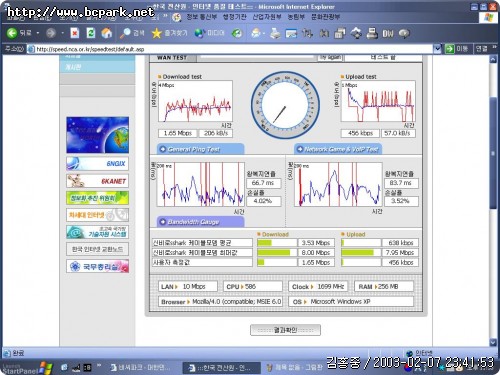500x375 pixels.
Task: Click the round speedometer gauge dial
Action: tap(285, 105)
